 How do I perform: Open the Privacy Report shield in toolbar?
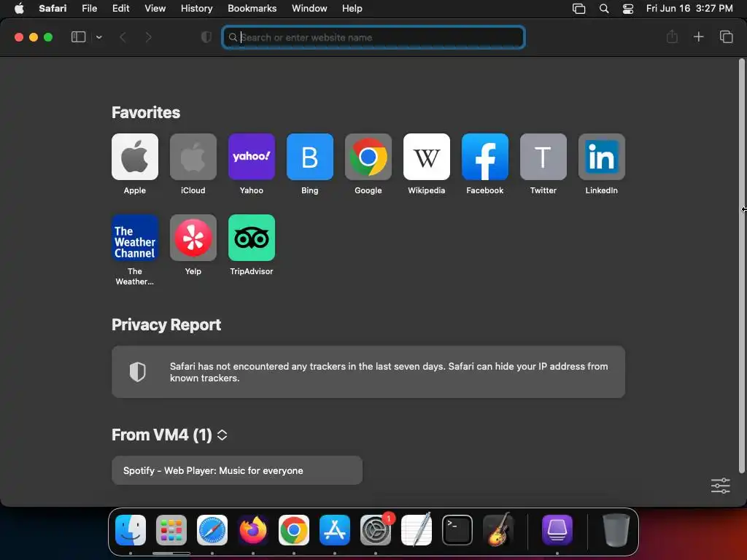[x=206, y=37]
